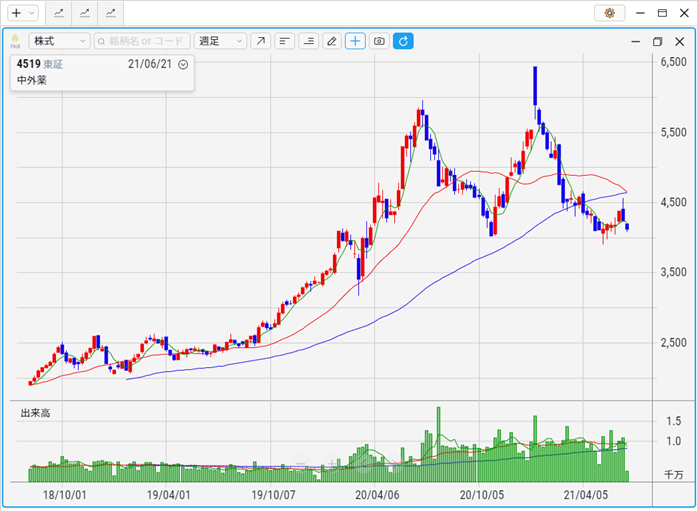The height and width of the screenshot is (511, 698).
Task: Click the 5,500 price axis label
Action: [674, 132]
